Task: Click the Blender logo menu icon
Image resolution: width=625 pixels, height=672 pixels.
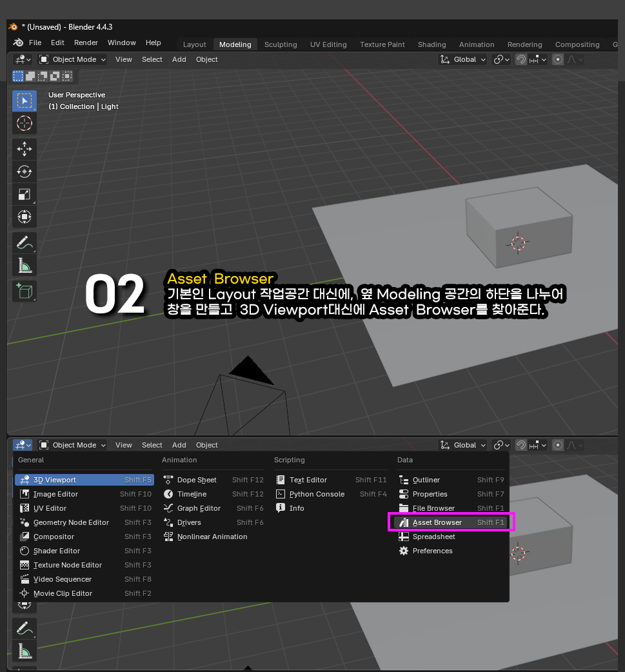Action: pos(18,43)
